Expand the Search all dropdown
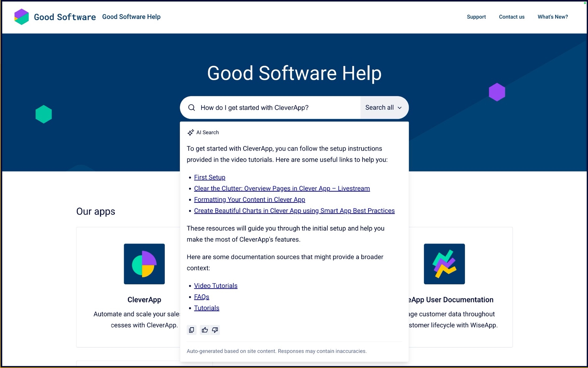 (384, 107)
